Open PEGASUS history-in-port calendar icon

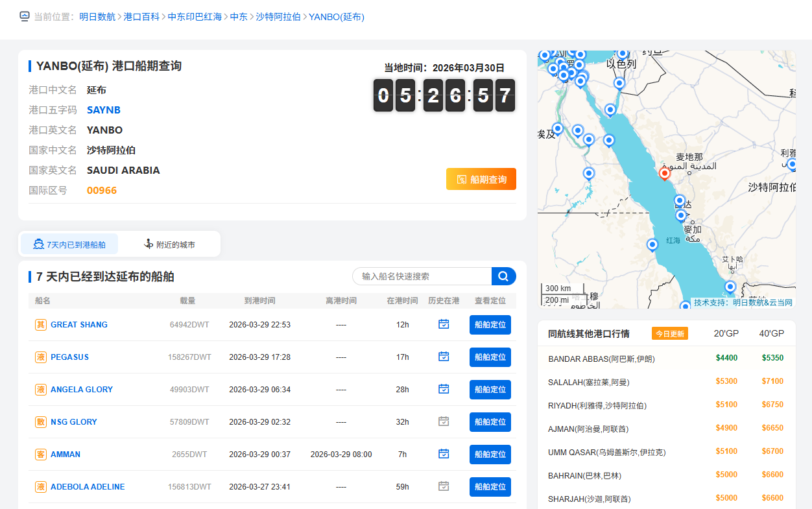(444, 357)
